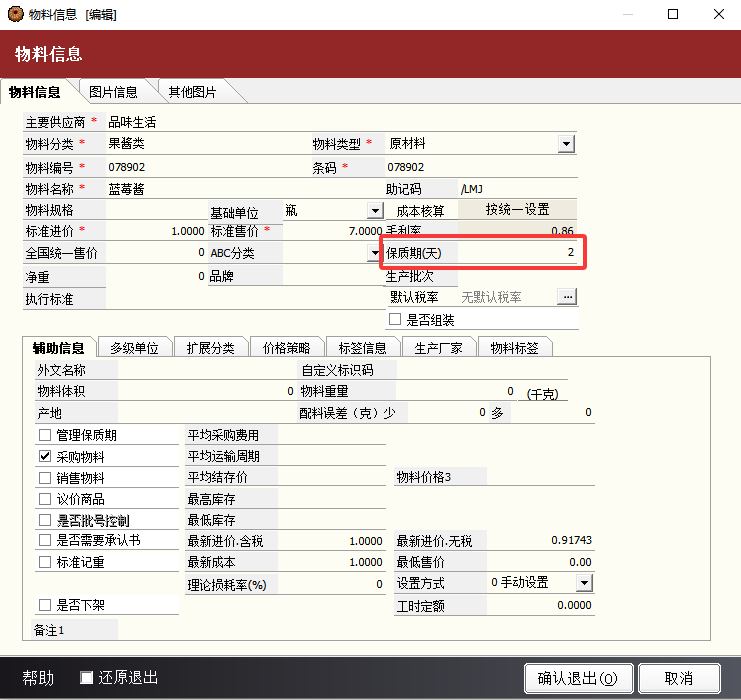This screenshot has width=741, height=700.
Task: Switch to the 多级单位 tab
Action: pyautogui.click(x=134, y=348)
